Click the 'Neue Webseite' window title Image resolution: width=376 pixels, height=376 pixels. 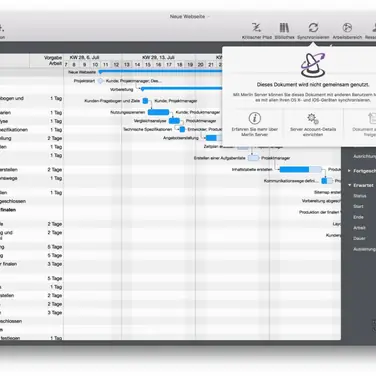pos(187,16)
